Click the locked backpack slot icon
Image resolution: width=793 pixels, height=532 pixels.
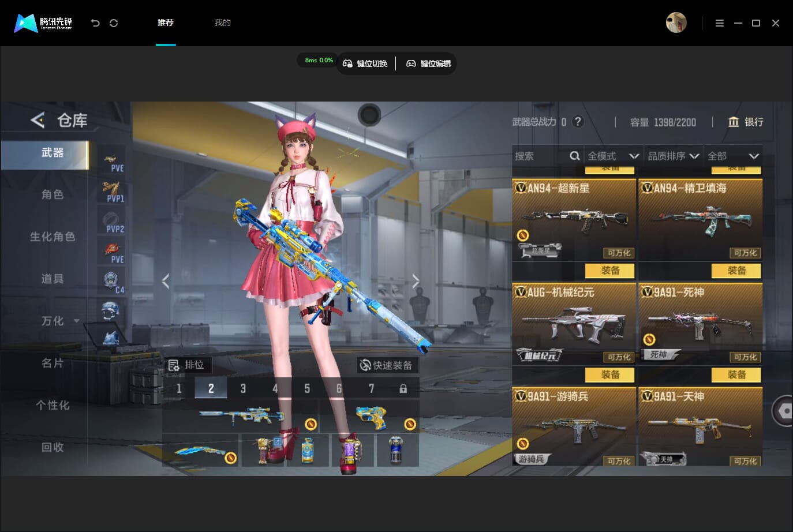tap(403, 389)
